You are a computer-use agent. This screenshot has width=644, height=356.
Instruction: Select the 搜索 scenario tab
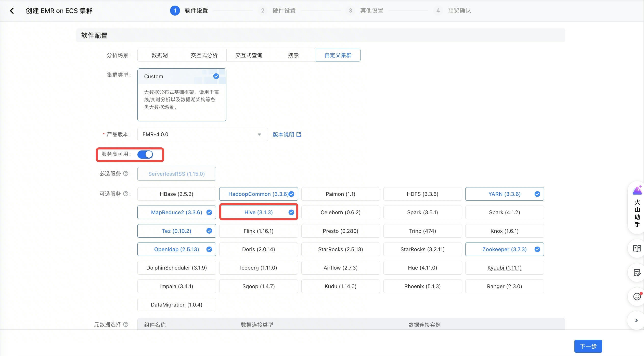(293, 55)
